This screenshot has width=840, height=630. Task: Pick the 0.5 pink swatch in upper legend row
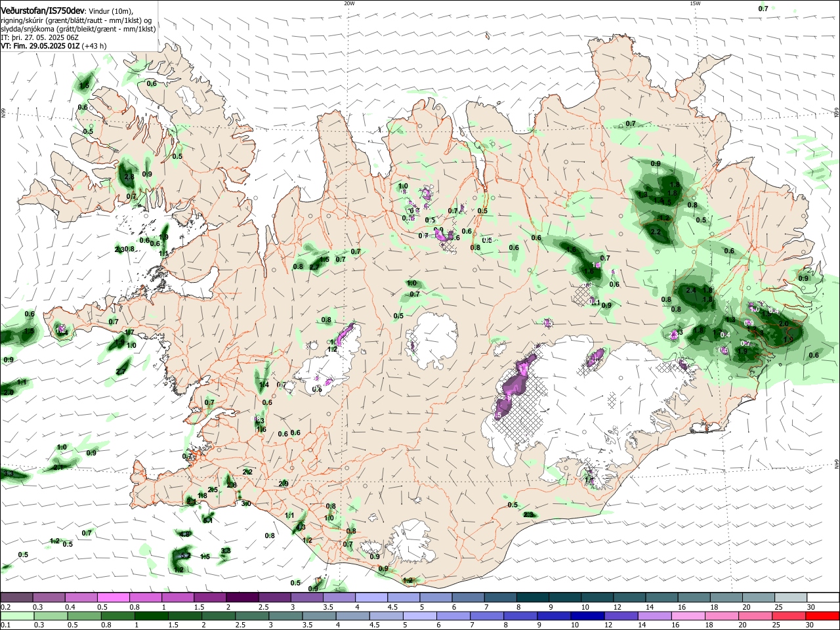(113, 597)
